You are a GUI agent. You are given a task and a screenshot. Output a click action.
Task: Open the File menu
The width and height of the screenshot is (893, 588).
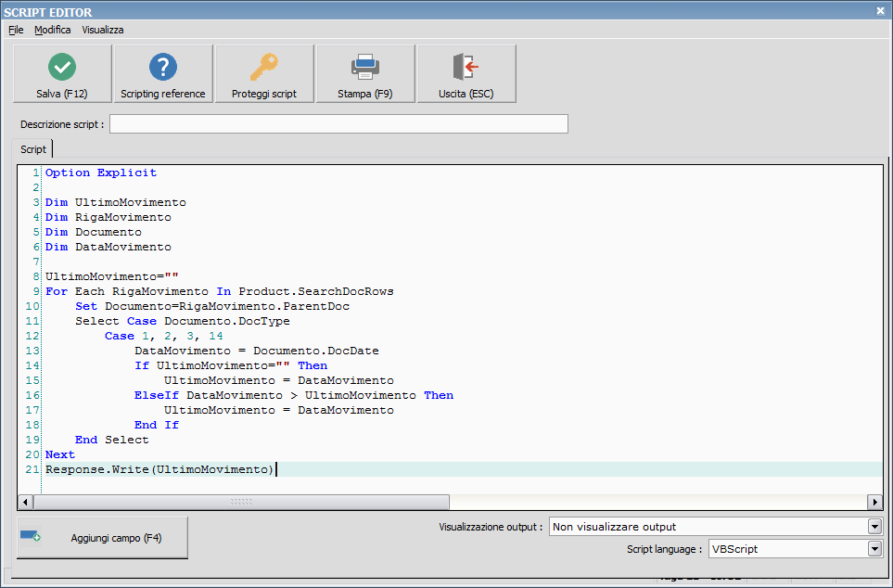tap(16, 30)
